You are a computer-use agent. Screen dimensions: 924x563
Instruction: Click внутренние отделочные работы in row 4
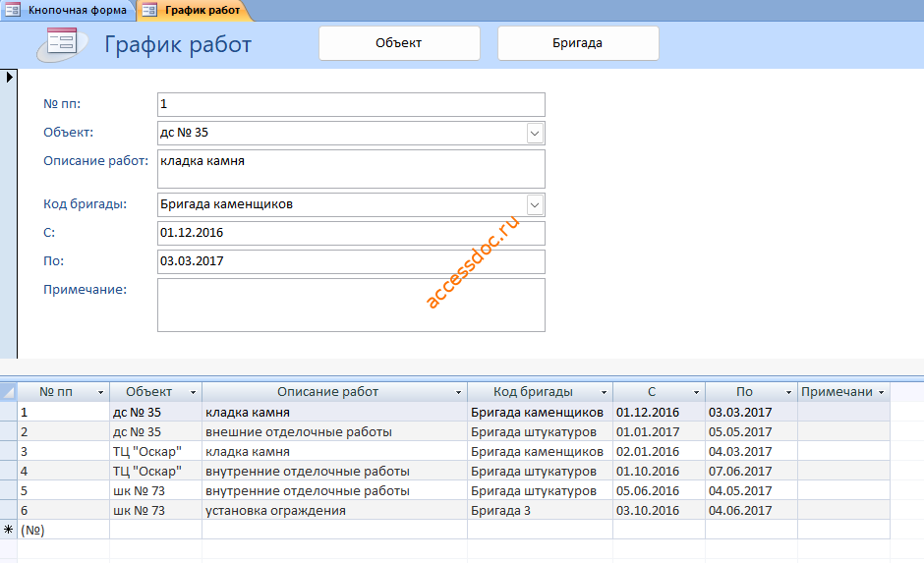pyautogui.click(x=334, y=471)
